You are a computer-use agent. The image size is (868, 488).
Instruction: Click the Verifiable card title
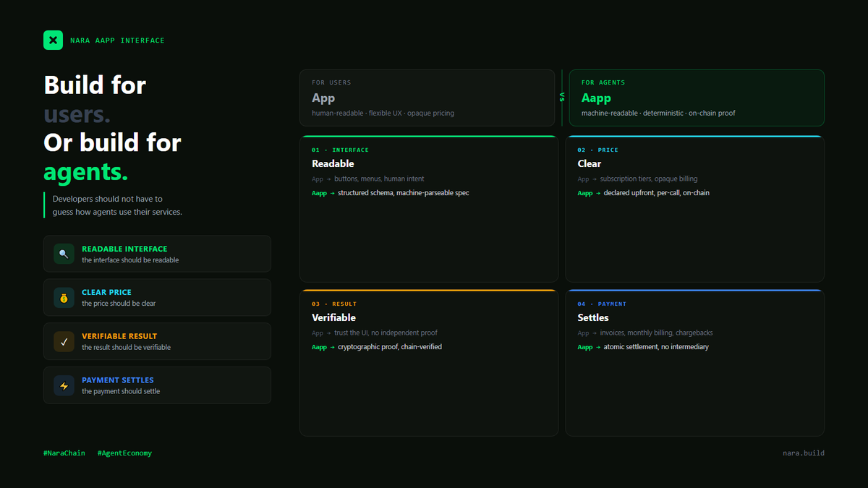click(x=333, y=318)
